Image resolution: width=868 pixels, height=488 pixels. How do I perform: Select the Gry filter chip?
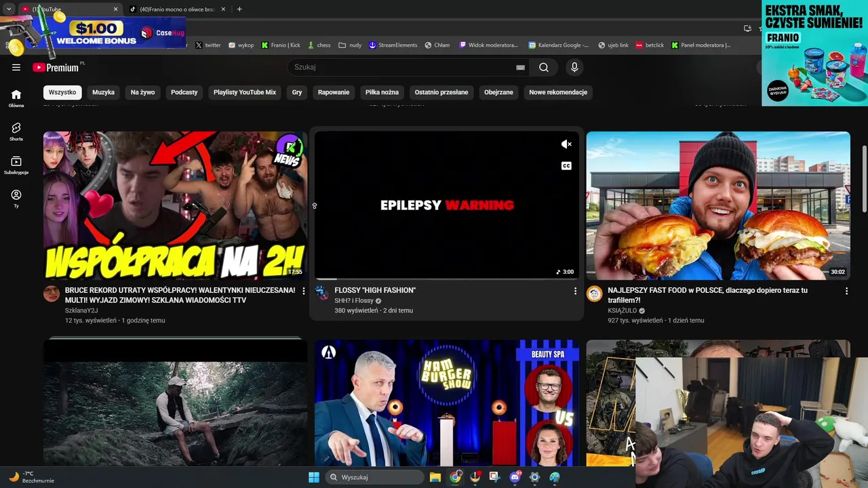pos(297,92)
